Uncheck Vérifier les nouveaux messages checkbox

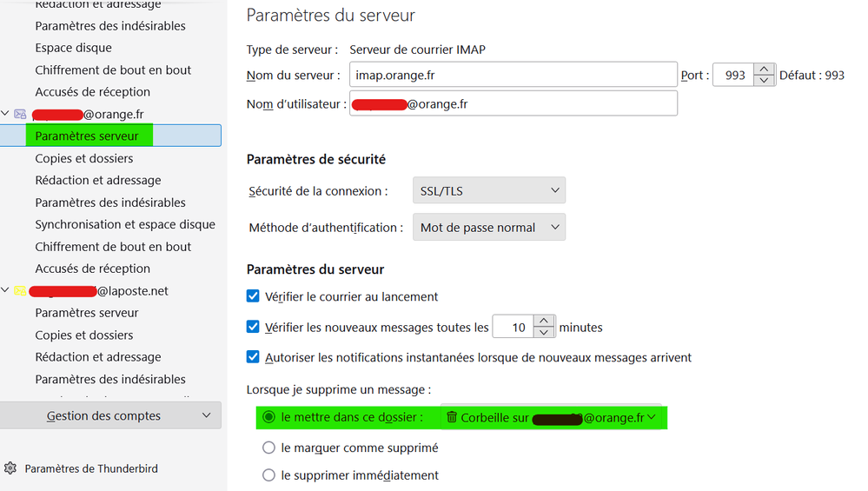coord(253,328)
